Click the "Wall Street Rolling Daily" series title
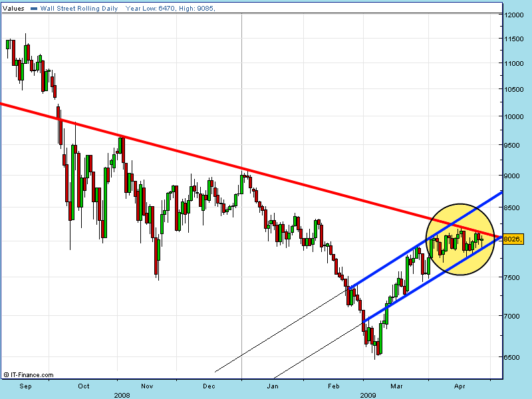This screenshot has height=399, width=532. pyautogui.click(x=80, y=7)
